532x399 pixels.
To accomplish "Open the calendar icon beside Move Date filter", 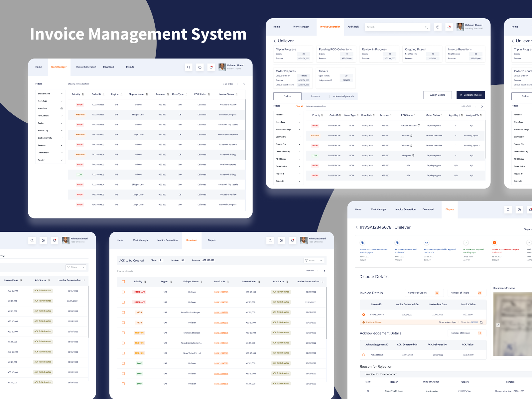I will (x=61, y=108).
